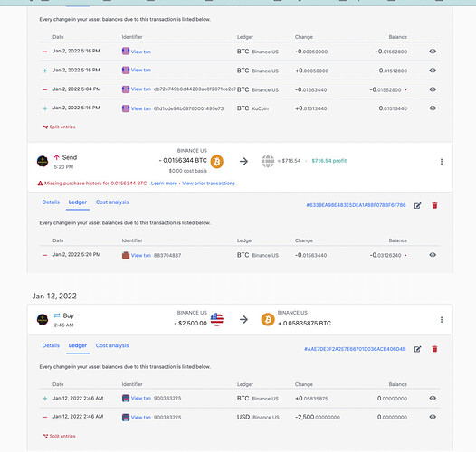This screenshot has width=476, height=452.
Task: Click the Bitcoin icon in Send row
Action: pyautogui.click(x=217, y=162)
